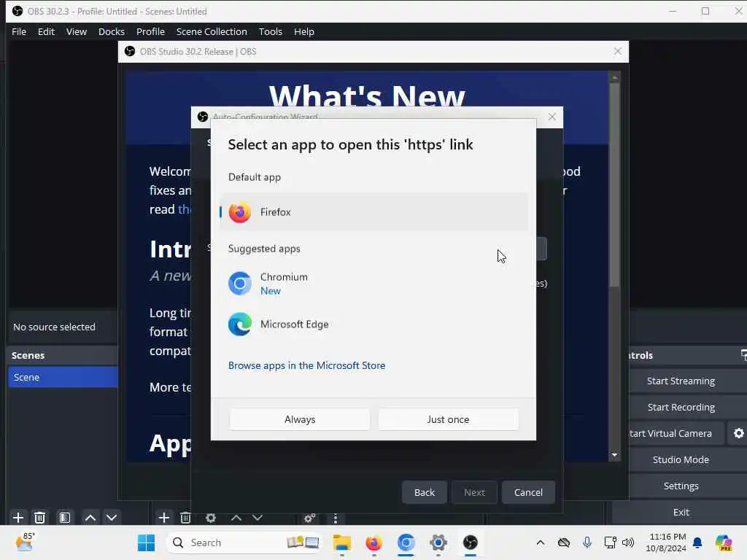Image resolution: width=747 pixels, height=560 pixels.
Task: Click the Just once button
Action: pos(448,419)
